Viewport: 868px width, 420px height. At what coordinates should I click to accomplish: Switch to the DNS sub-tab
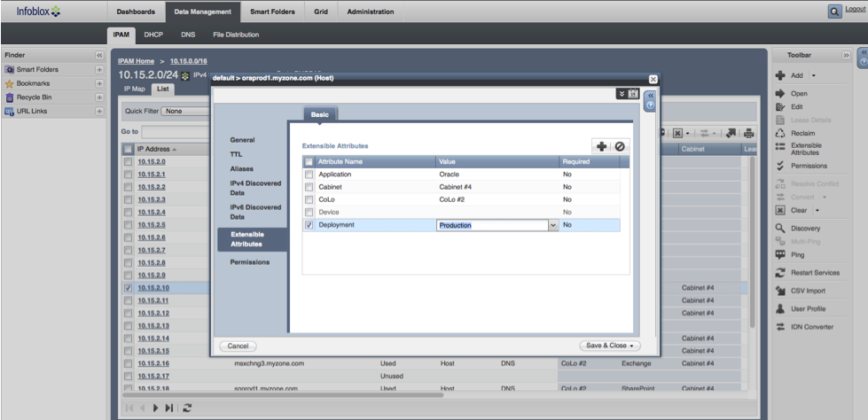(188, 35)
